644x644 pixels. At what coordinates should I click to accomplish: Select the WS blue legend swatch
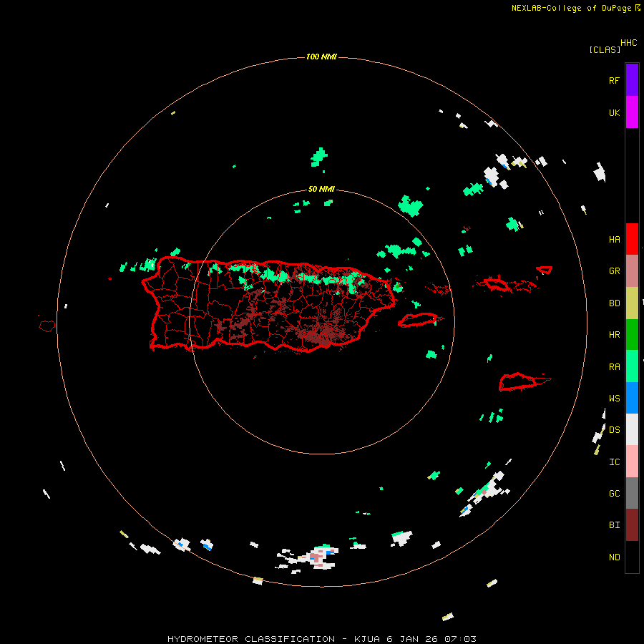point(632,398)
